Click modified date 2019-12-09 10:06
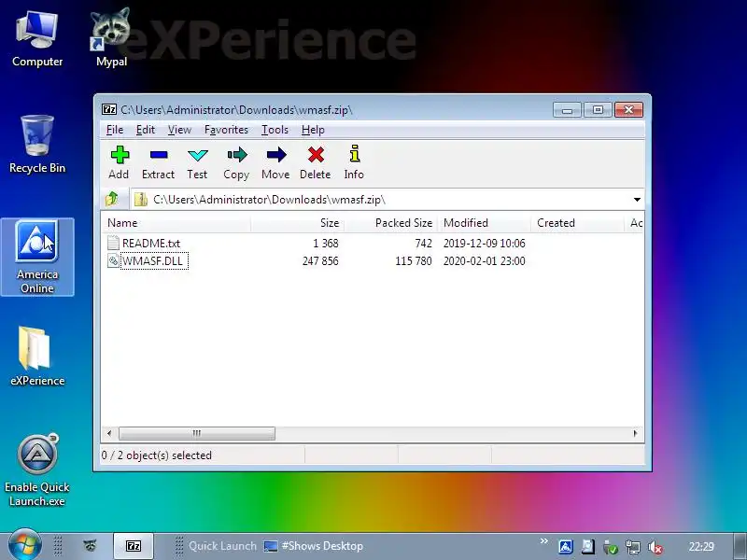This screenshot has height=560, width=747. (x=484, y=244)
